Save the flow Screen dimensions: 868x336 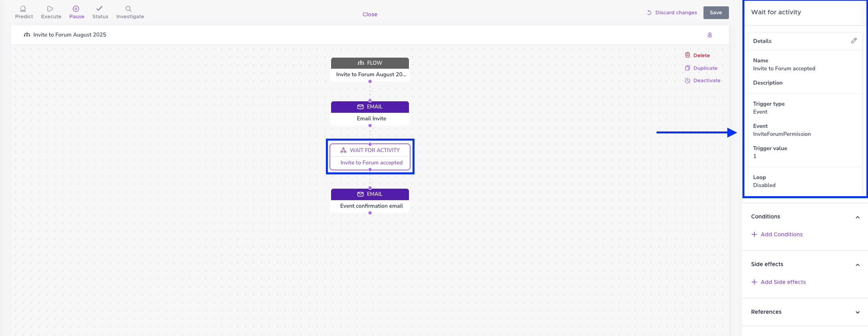point(716,13)
